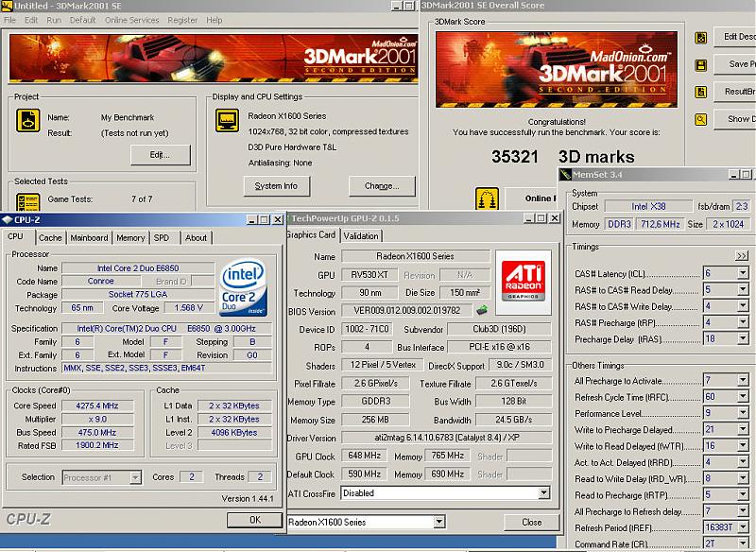This screenshot has width=756, height=552.
Task: Click the BIOS save chip icon in GPU-Z
Action: (x=481, y=310)
